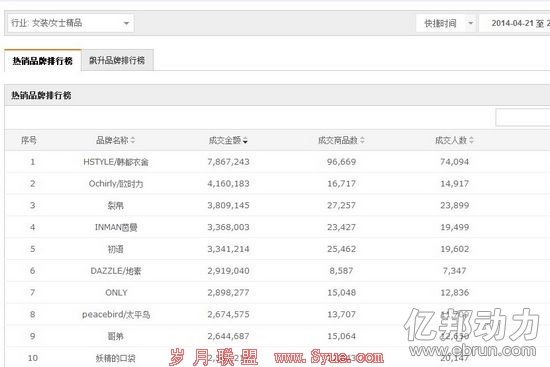
Task: Select brand ONLY
Action: tap(116, 293)
